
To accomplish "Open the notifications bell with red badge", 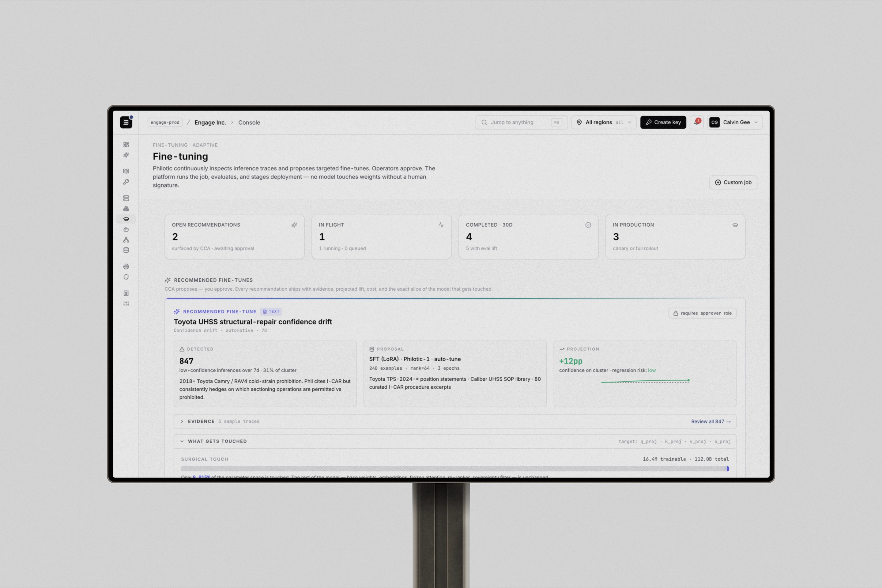I will coord(696,122).
